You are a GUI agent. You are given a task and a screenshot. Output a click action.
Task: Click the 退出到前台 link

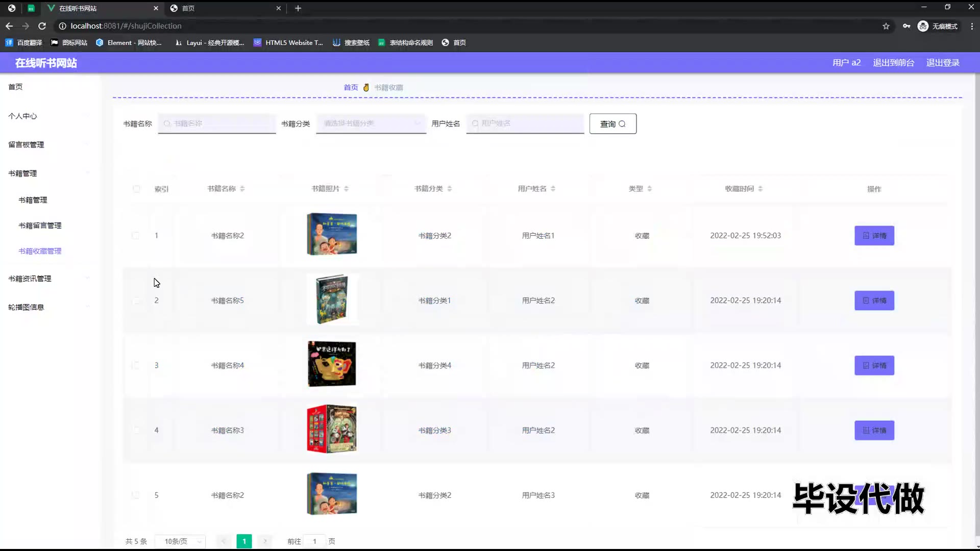(893, 63)
